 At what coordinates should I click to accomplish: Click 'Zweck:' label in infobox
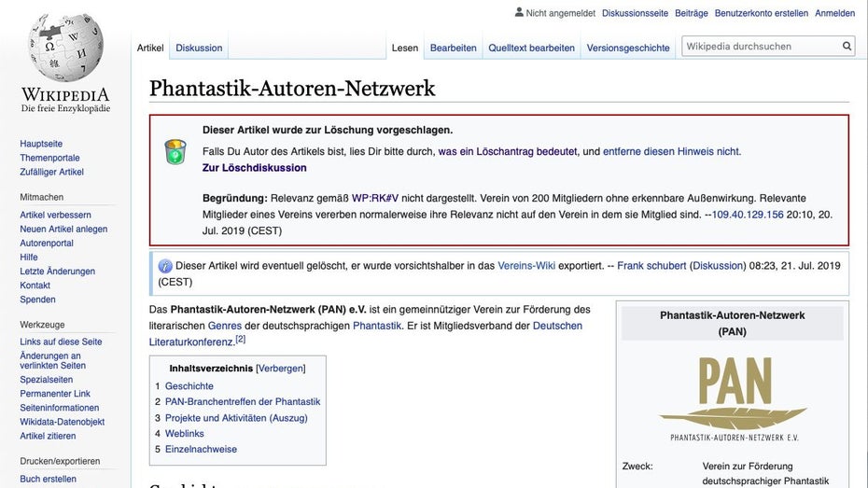pyautogui.click(x=637, y=467)
